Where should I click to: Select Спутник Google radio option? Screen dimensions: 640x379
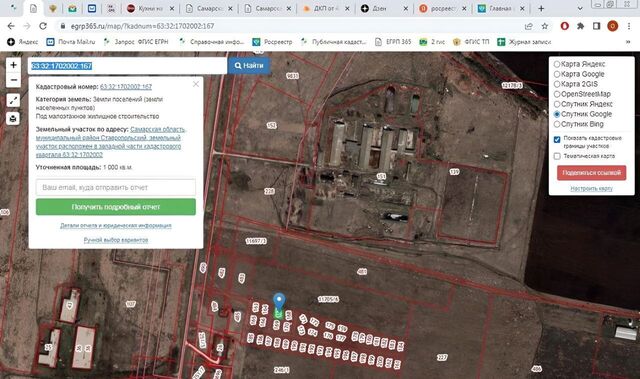pos(557,114)
